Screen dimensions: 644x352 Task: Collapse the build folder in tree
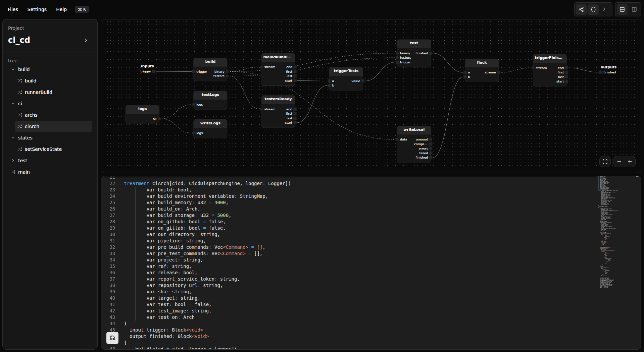pyautogui.click(x=13, y=69)
